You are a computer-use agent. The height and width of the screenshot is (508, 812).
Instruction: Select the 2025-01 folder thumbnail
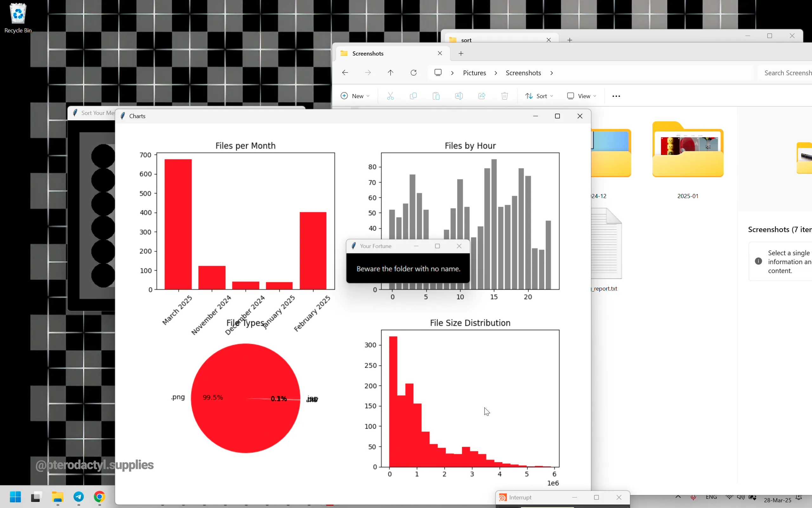[x=688, y=150]
